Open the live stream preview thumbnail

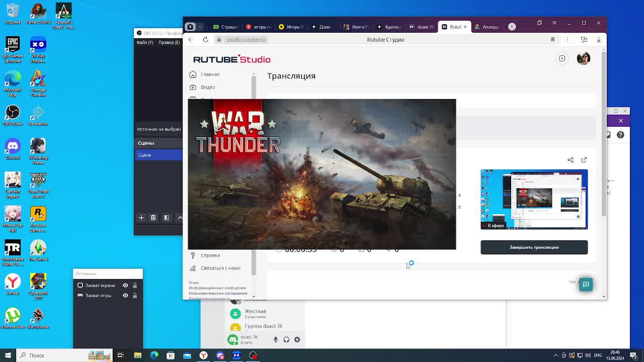tap(534, 200)
